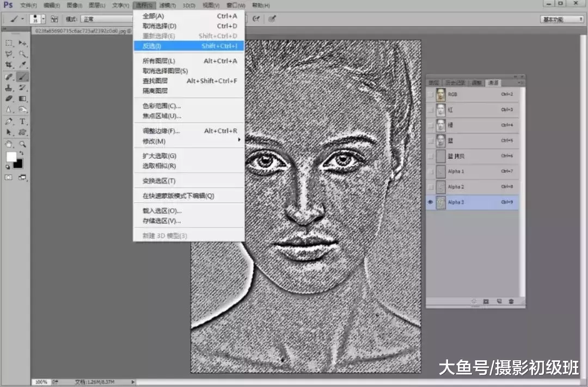Select the Eyedropper tool
This screenshot has height=387, width=588.
22,65
